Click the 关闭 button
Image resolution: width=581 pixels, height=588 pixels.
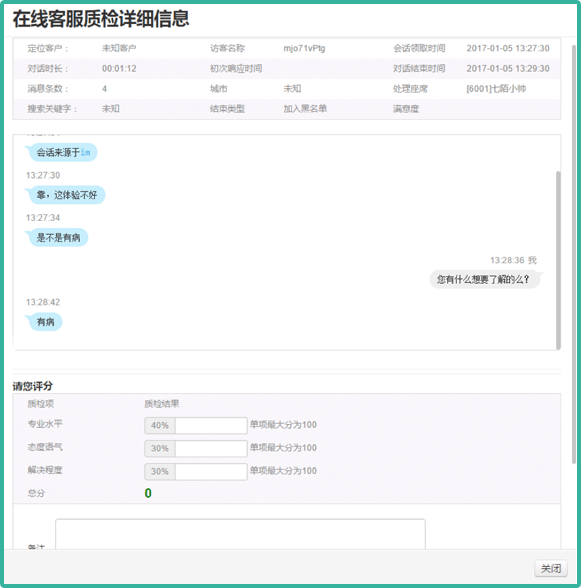point(551,568)
